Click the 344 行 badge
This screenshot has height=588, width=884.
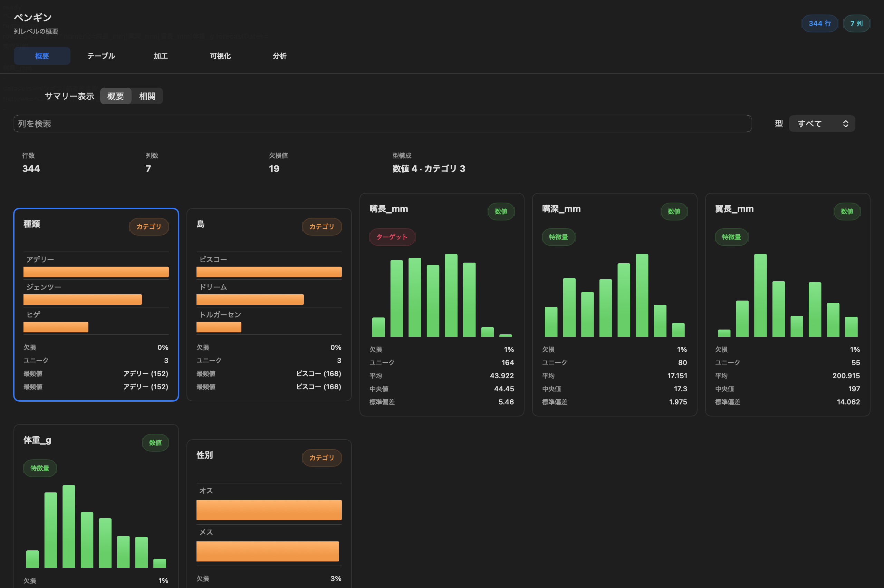click(x=819, y=23)
